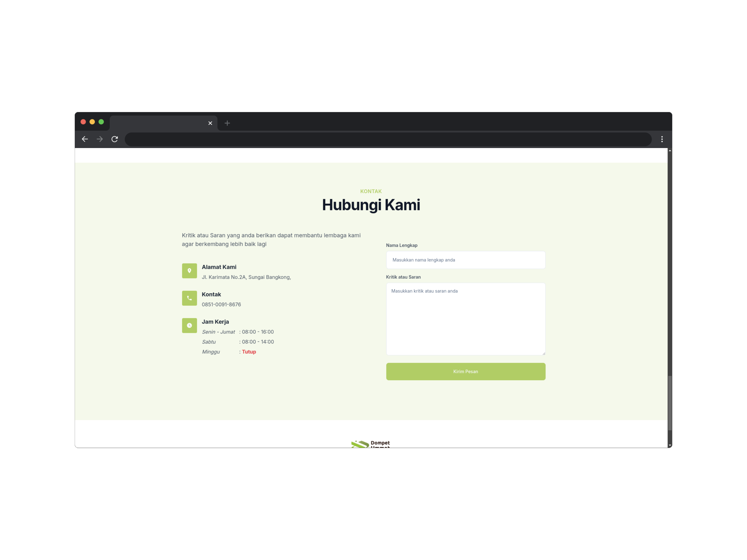Click the location pin icon
The image size is (747, 560).
(x=189, y=271)
